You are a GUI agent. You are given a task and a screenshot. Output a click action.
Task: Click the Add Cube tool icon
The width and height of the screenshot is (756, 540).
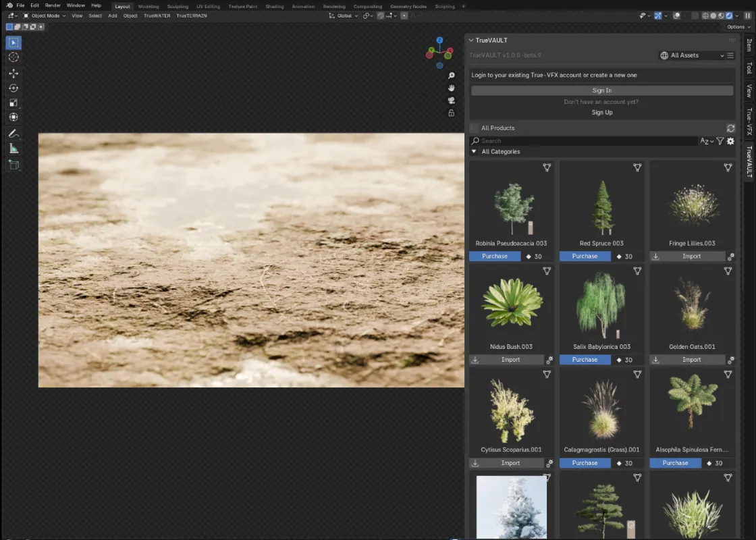click(13, 164)
